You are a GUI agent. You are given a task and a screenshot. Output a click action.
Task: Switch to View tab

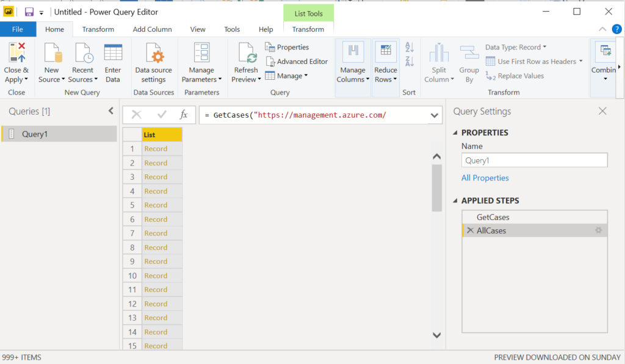pos(198,29)
